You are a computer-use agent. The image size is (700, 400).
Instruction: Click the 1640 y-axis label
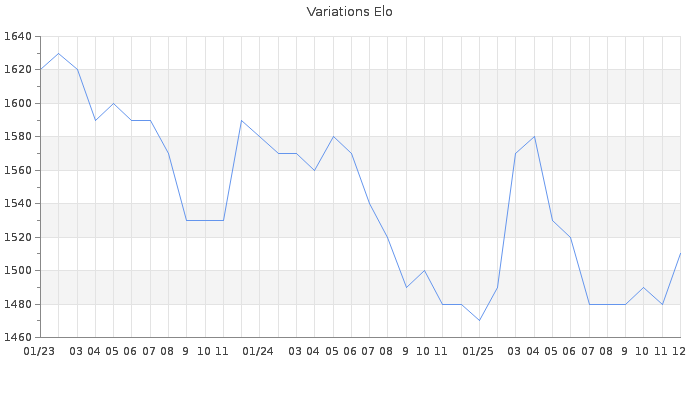pyautogui.click(x=17, y=37)
